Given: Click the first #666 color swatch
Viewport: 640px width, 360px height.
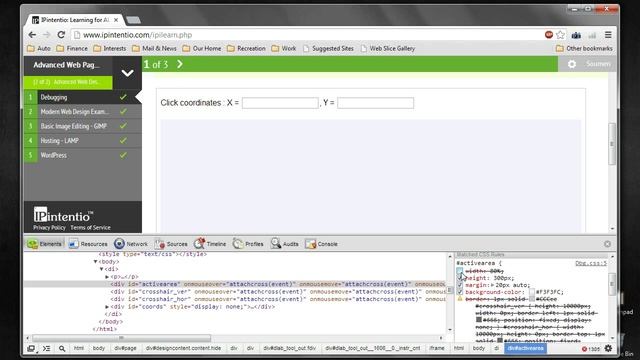Looking at the screenshot, I should click(x=479, y=320).
